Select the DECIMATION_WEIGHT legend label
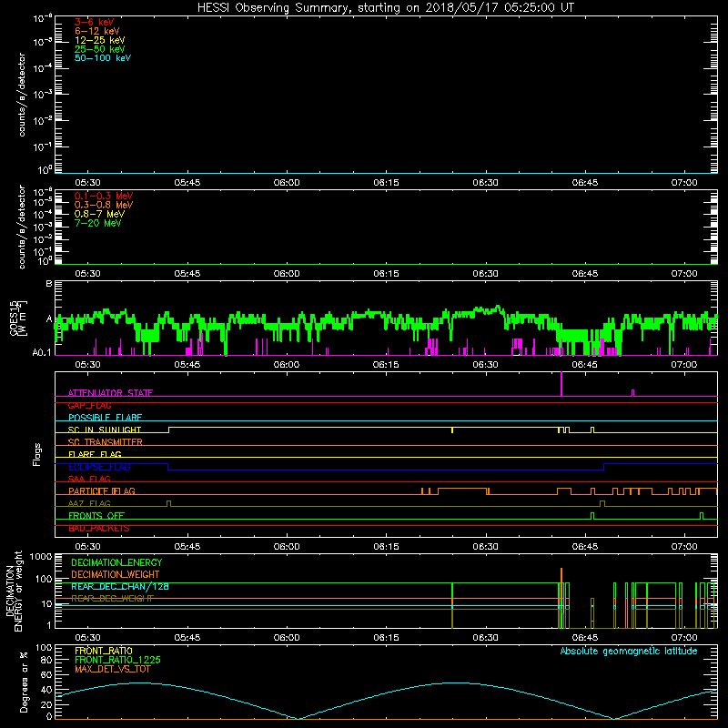Viewport: 728px width, 728px height. coord(116,574)
